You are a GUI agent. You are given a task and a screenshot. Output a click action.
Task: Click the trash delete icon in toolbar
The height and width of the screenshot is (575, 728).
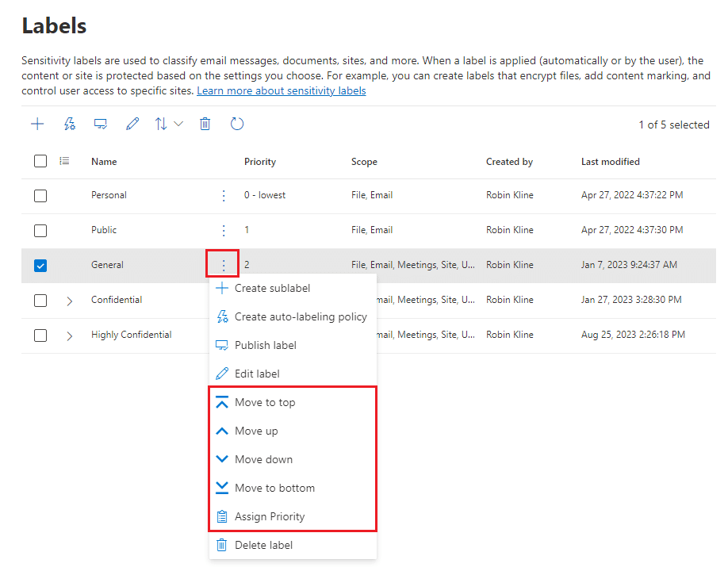(205, 124)
